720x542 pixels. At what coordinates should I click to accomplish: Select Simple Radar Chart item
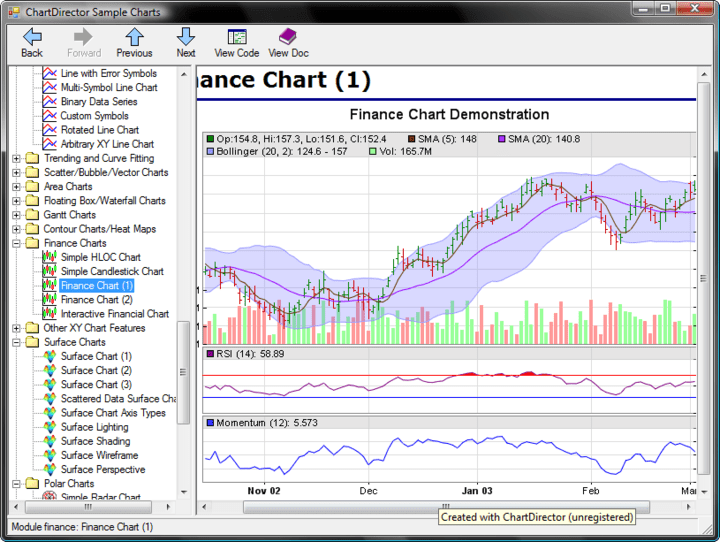coord(101,497)
